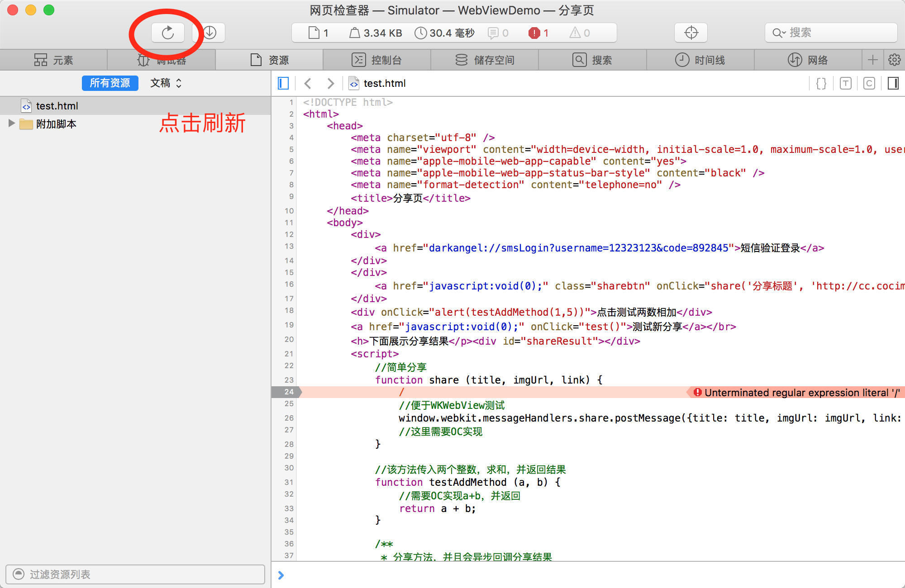Open the search field magnifier dropdown
The height and width of the screenshot is (588, 905).
pyautogui.click(x=779, y=33)
